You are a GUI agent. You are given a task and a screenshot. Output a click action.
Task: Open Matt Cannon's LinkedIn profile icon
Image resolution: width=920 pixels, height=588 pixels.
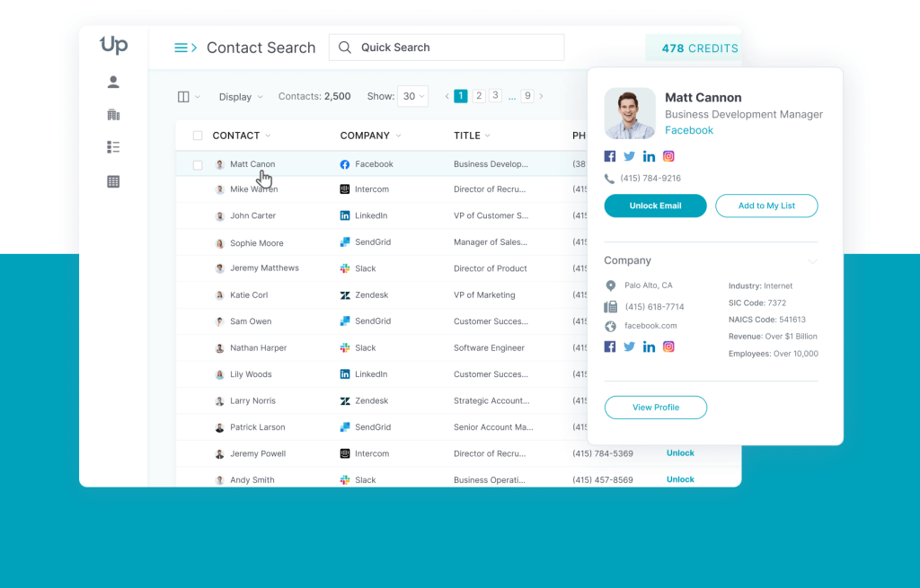coord(649,156)
